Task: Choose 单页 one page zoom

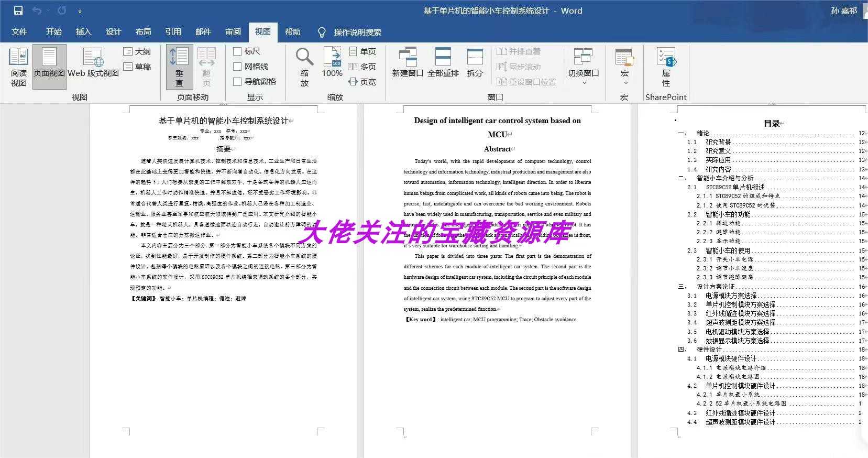Action: point(362,51)
